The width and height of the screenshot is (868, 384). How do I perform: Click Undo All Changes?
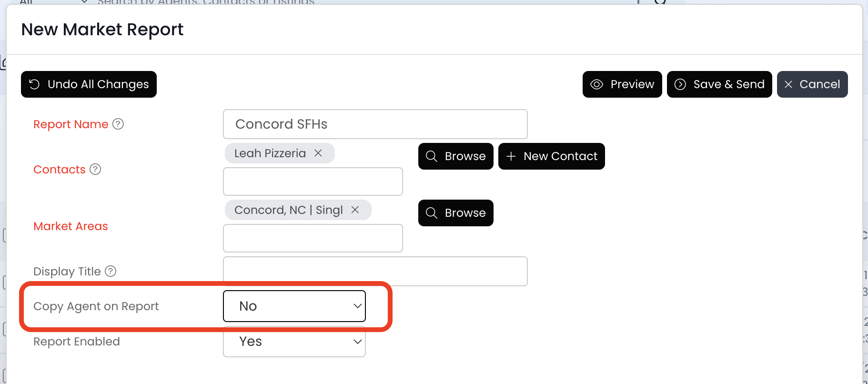tap(89, 84)
